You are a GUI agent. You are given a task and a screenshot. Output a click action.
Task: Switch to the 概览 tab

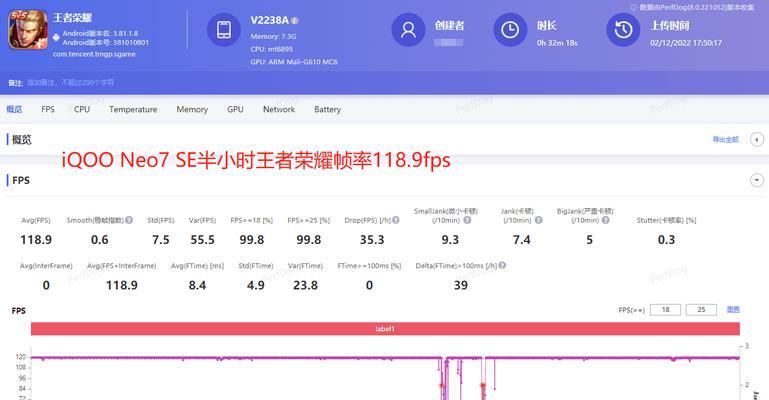coord(14,109)
